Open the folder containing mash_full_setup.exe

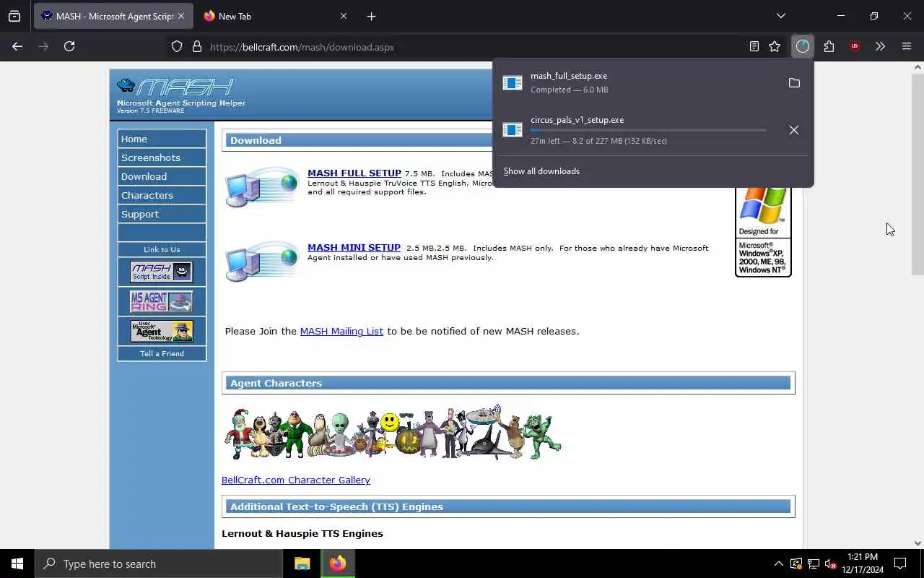tap(794, 83)
